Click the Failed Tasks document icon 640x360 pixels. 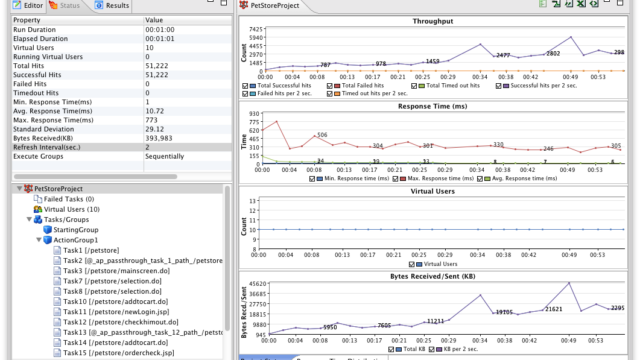tap(38, 199)
